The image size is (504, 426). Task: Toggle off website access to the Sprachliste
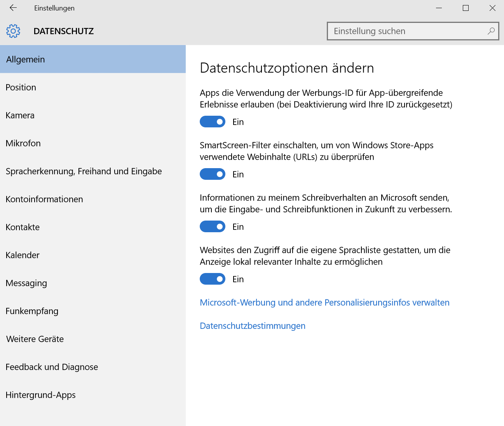[x=212, y=279]
